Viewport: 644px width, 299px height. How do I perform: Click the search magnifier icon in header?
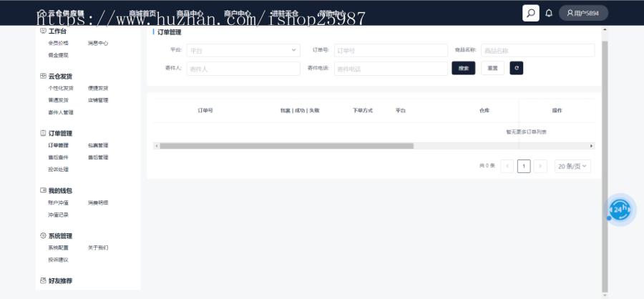[x=531, y=13]
